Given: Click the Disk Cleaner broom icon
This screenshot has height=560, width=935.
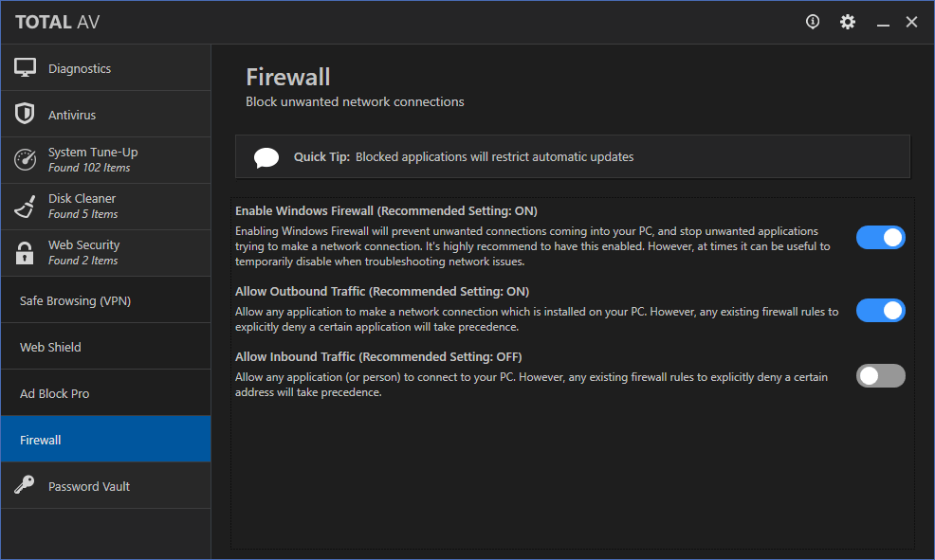Looking at the screenshot, I should [25, 207].
